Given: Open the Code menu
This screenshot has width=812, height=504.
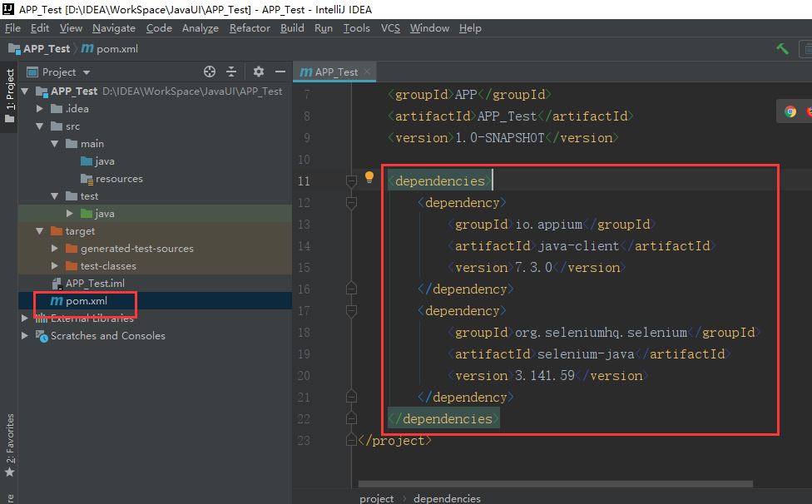Looking at the screenshot, I should pos(159,28).
